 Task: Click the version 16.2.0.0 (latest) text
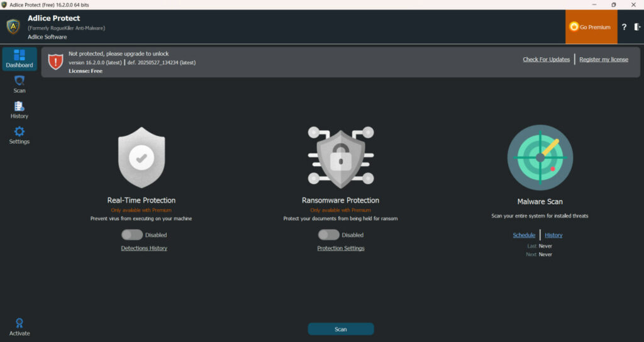pyautogui.click(x=96, y=63)
